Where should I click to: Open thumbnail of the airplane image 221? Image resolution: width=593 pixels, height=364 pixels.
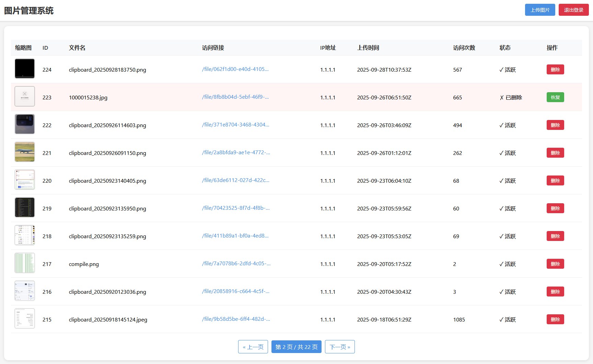pyautogui.click(x=25, y=152)
